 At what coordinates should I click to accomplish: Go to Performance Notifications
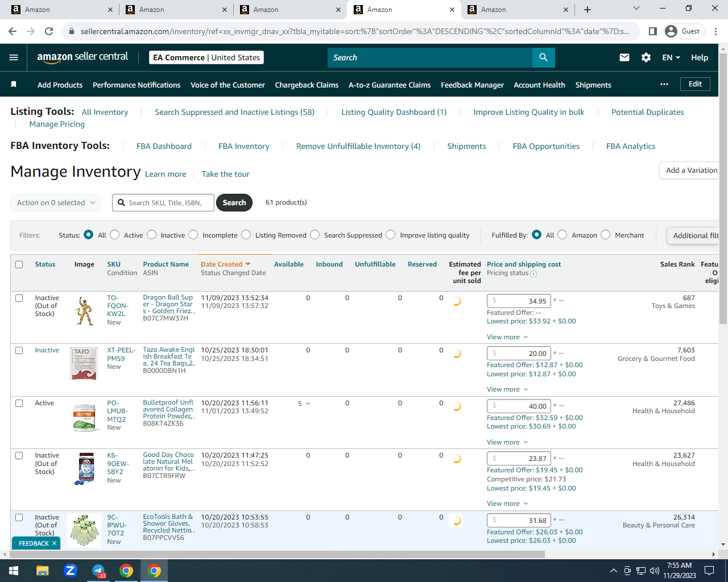click(x=136, y=85)
